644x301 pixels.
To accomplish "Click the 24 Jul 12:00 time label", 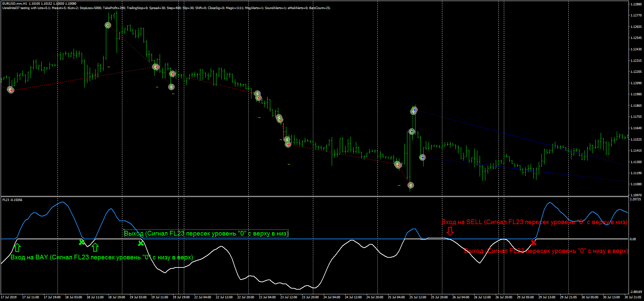I will [x=353, y=297].
